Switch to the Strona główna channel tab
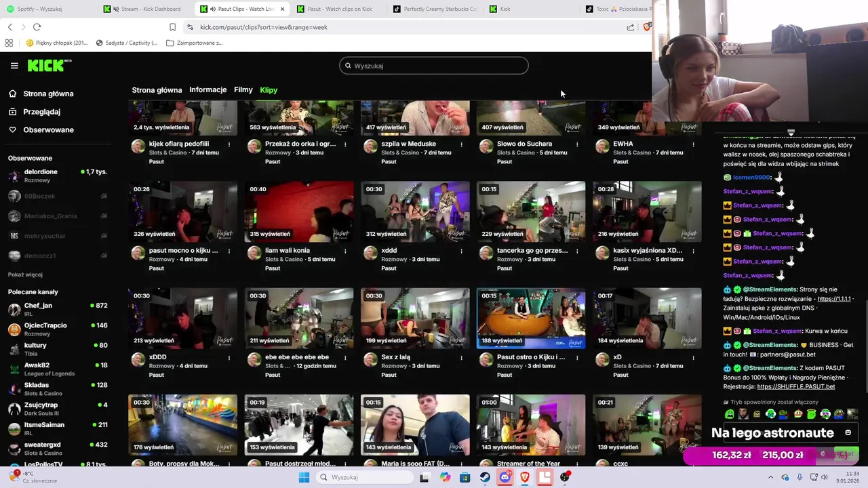The width and height of the screenshot is (868, 488). (x=157, y=90)
